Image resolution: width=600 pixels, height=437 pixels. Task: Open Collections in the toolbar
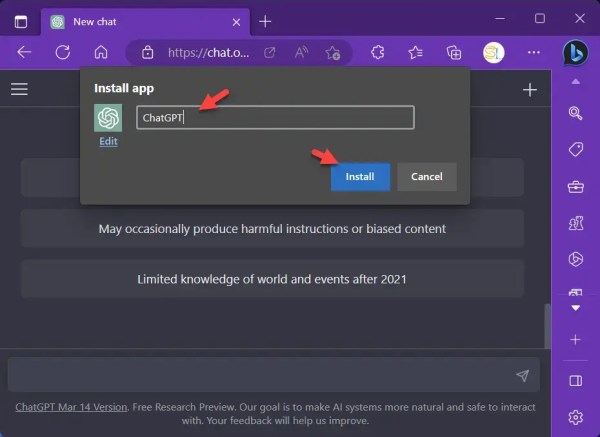tap(454, 52)
